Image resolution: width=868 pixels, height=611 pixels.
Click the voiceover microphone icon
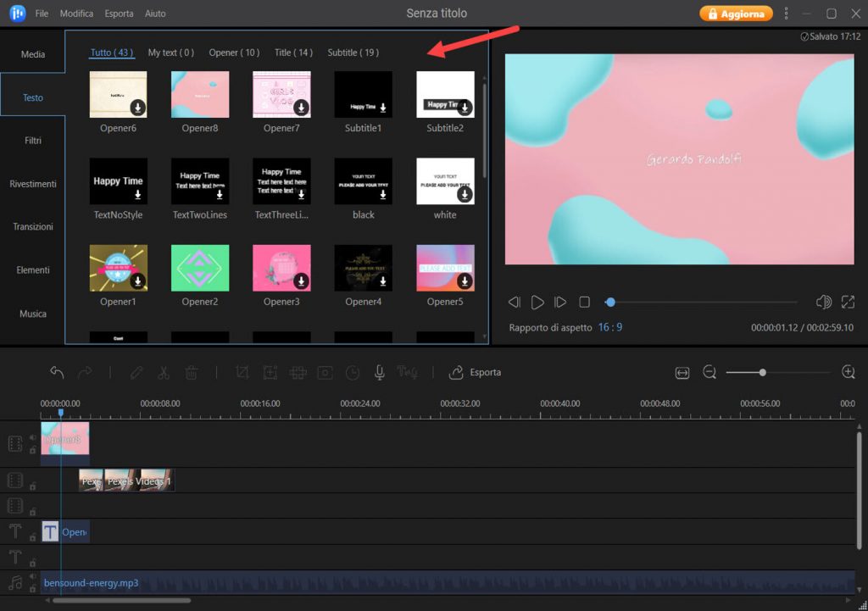point(380,372)
